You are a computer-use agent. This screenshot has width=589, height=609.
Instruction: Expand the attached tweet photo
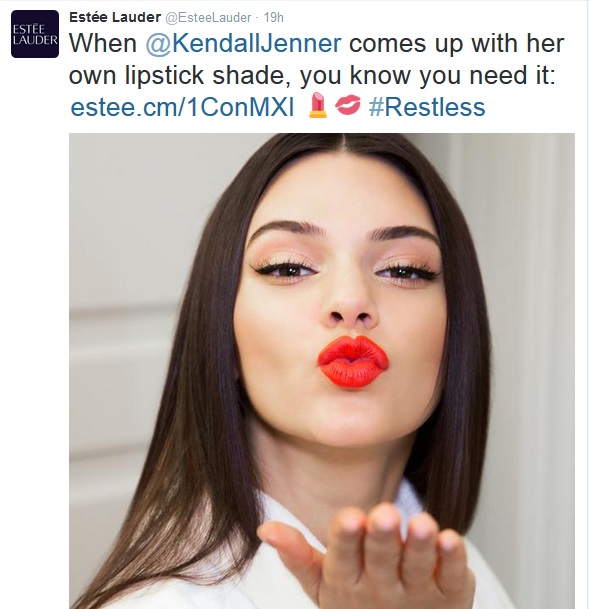322,371
